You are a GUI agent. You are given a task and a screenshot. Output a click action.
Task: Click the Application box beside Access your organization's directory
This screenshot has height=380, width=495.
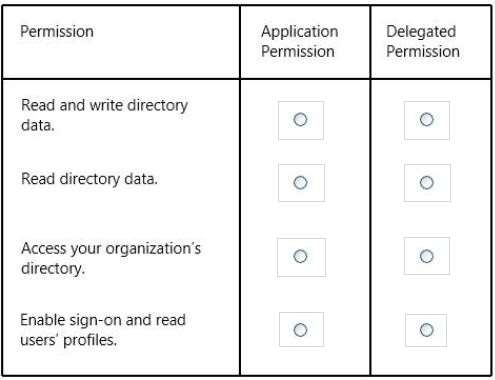coord(301,257)
